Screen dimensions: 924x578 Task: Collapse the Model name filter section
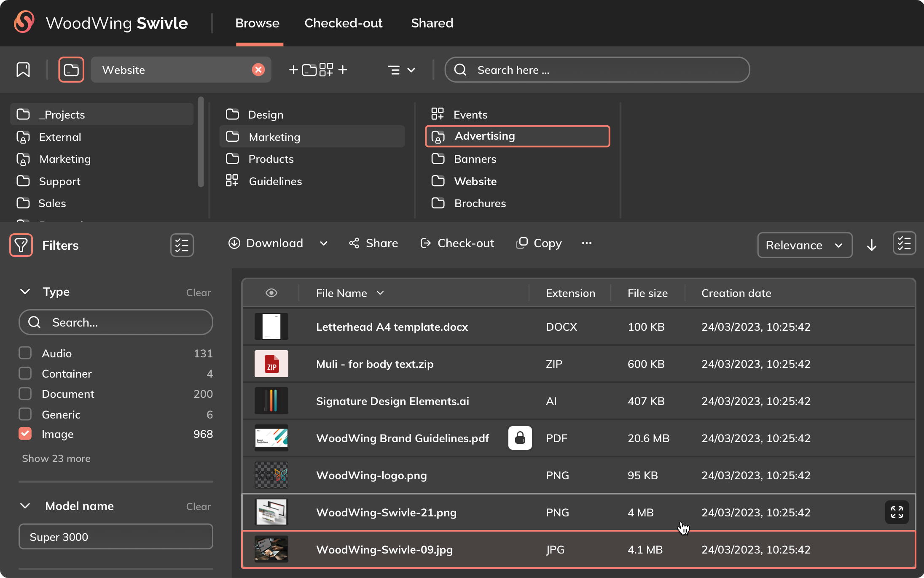point(25,506)
